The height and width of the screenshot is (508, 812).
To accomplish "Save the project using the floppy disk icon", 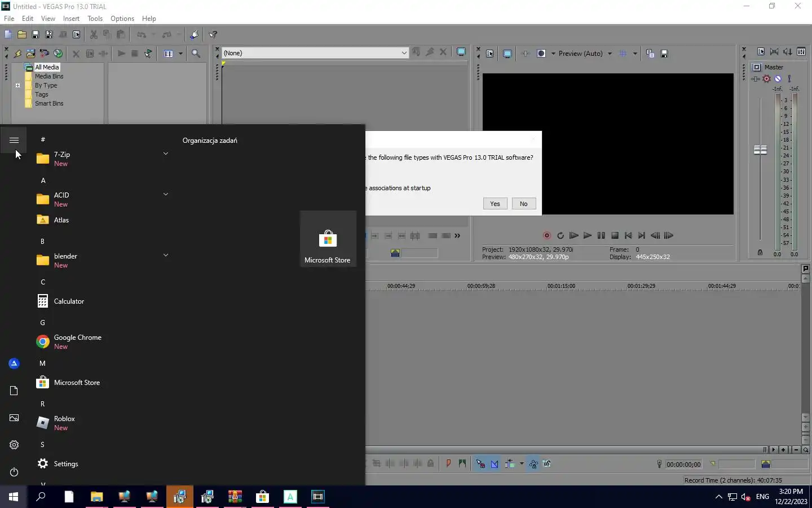I will pos(36,34).
